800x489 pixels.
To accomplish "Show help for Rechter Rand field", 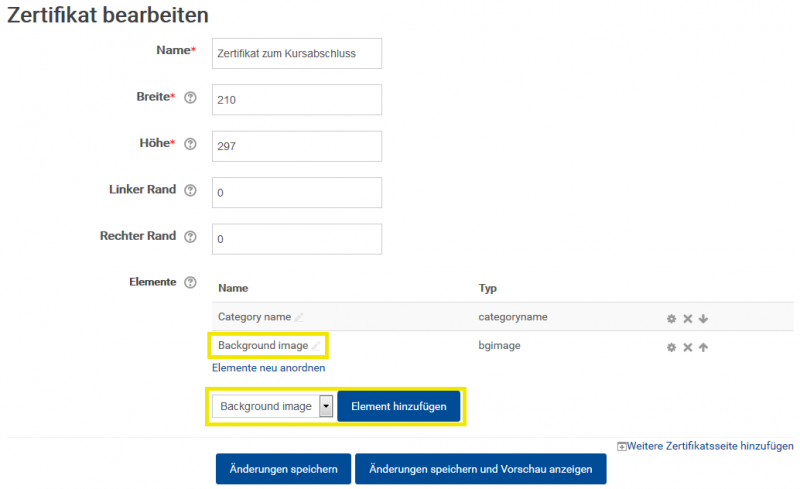I will coord(190,237).
